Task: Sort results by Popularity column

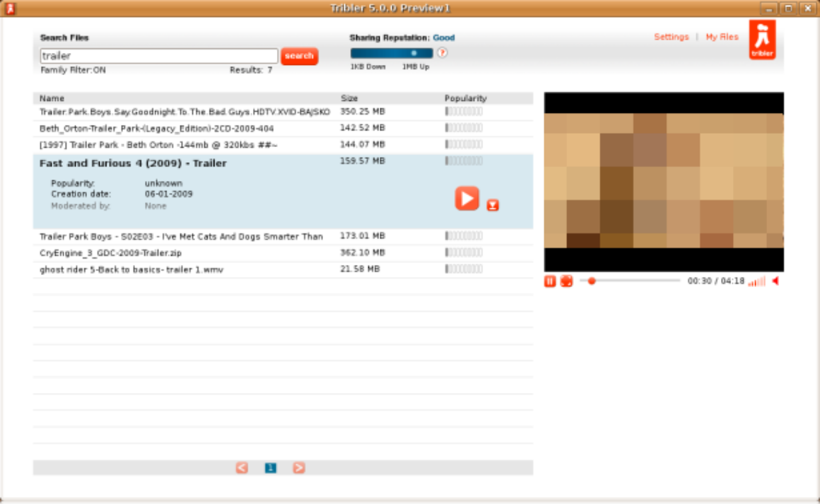Action: (466, 98)
